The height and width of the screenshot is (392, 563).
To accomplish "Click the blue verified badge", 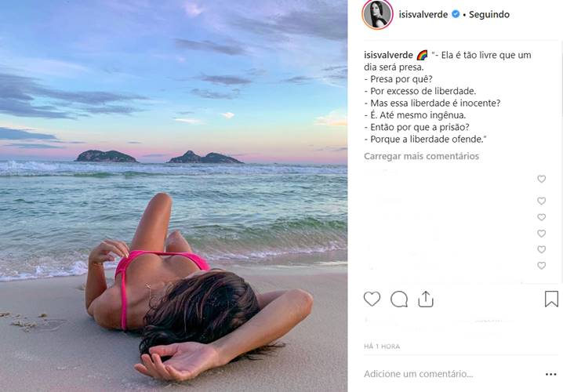I will point(456,14).
